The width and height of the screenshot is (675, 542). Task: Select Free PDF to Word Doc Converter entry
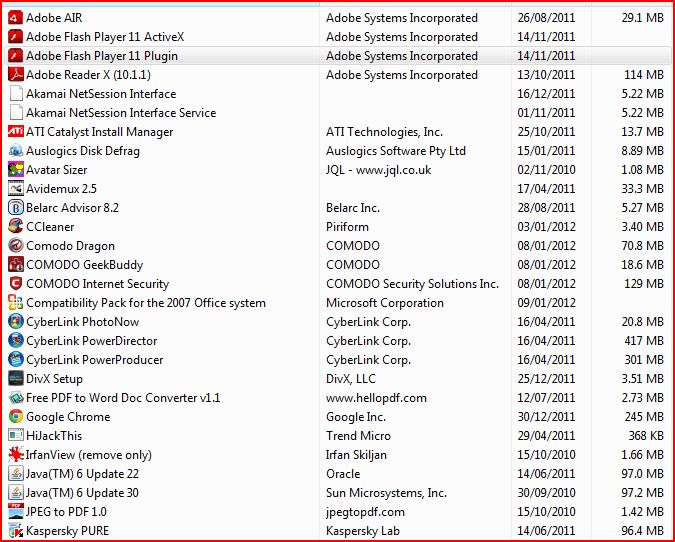coord(123,398)
